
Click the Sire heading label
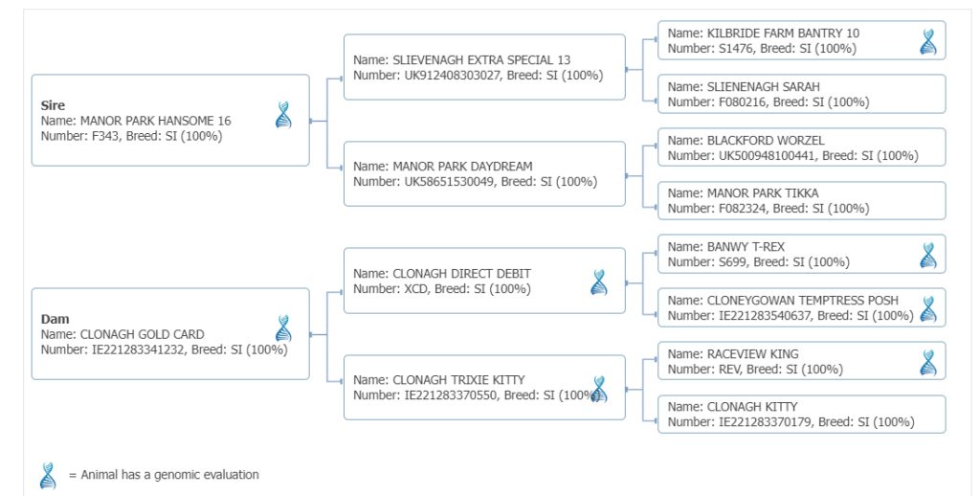(53, 104)
